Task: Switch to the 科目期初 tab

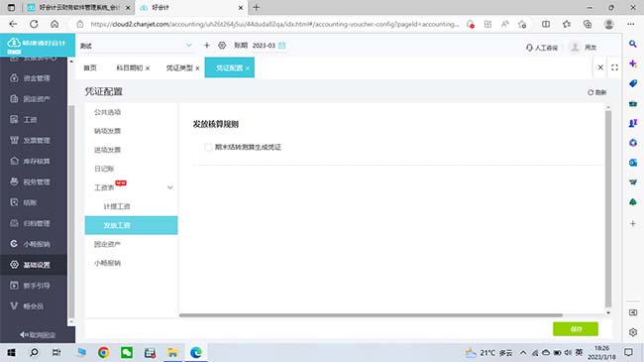Action: (x=130, y=67)
